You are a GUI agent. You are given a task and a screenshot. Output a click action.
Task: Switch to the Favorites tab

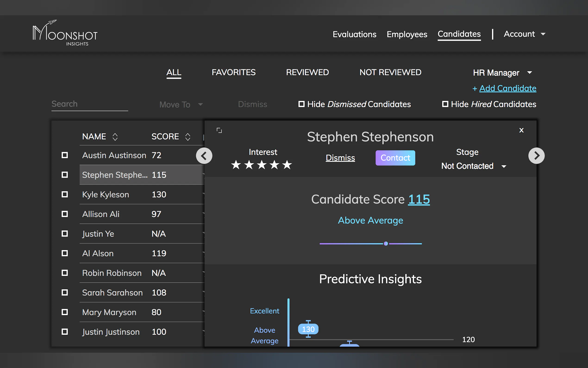coord(233,72)
